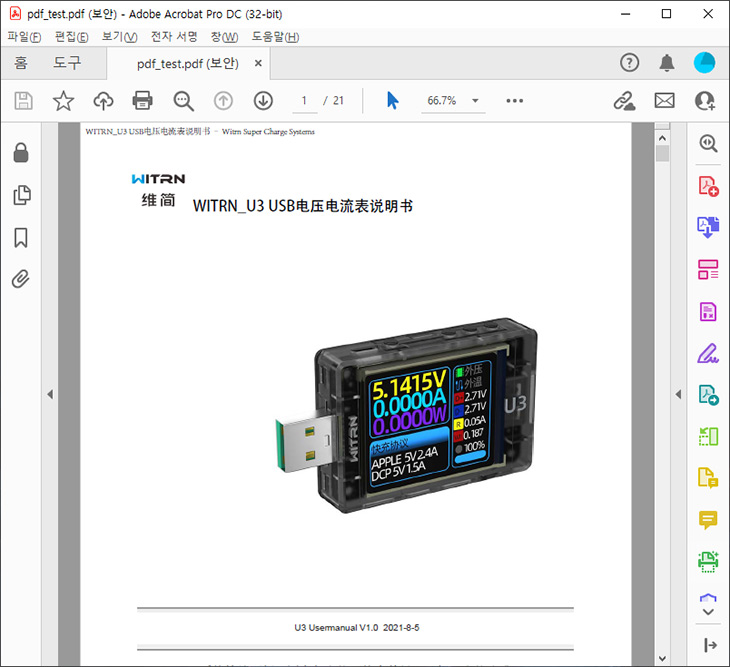Image resolution: width=730 pixels, height=667 pixels.
Task: Show page thumbnails panel
Action: point(21,195)
